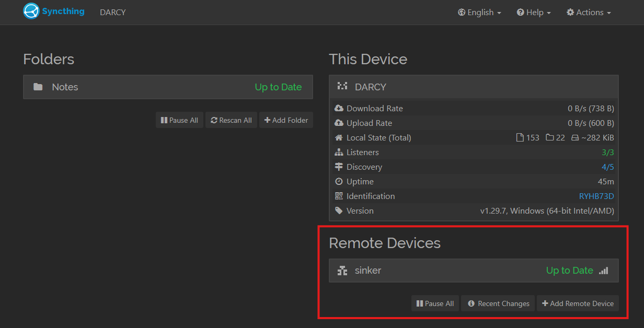This screenshot has height=328, width=644.
Task: Click the DARCY device name in navbar
Action: pyautogui.click(x=113, y=12)
